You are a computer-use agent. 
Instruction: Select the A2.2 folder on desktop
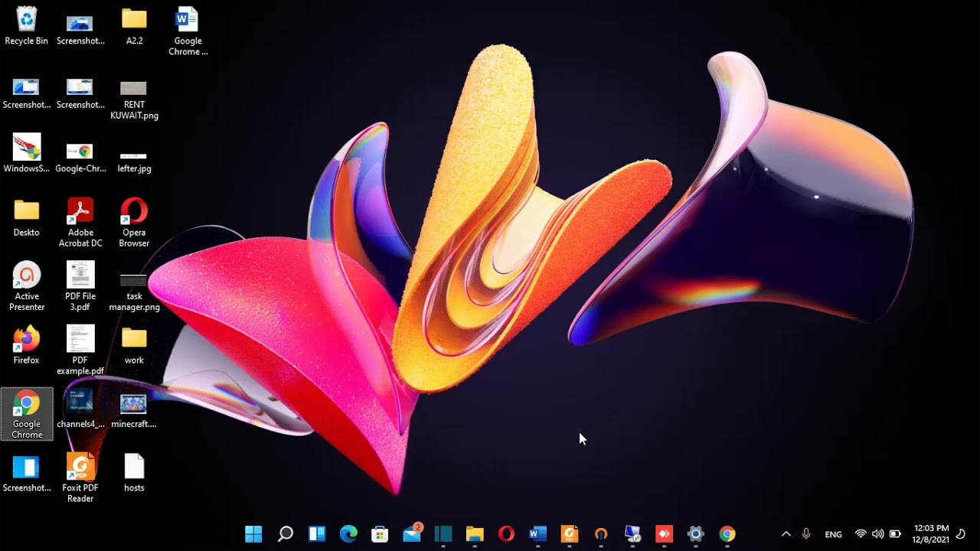(x=134, y=26)
